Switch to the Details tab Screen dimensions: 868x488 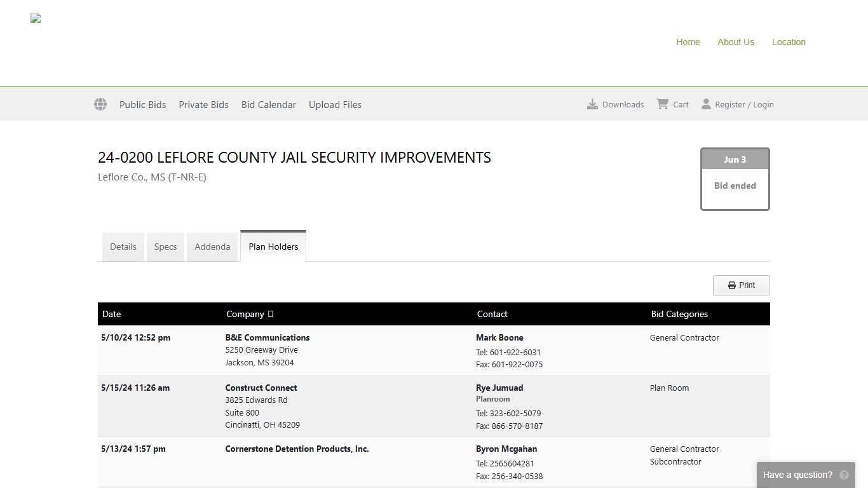click(x=123, y=247)
